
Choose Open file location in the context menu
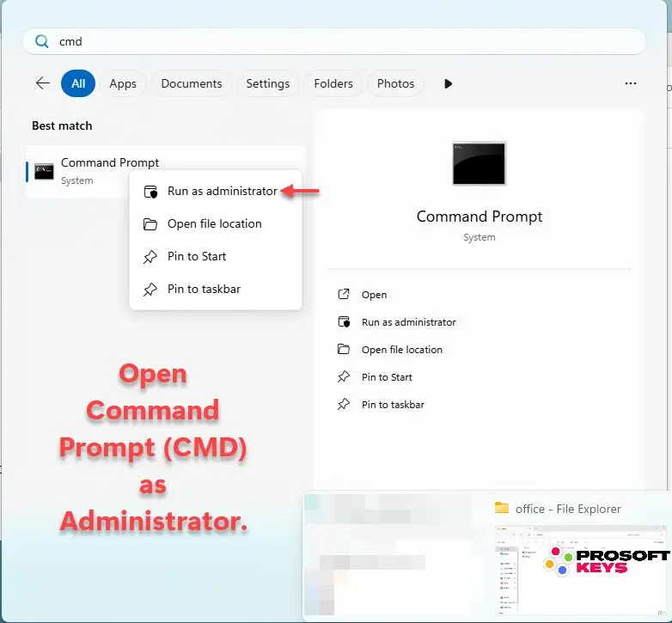coord(214,224)
